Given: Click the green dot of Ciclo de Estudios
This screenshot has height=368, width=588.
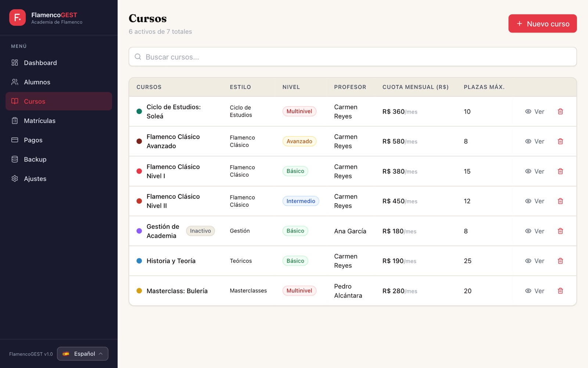Looking at the screenshot, I should [x=139, y=112].
